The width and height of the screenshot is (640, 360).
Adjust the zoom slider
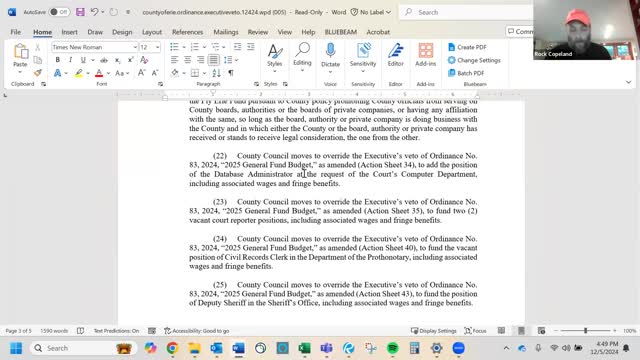585,331
